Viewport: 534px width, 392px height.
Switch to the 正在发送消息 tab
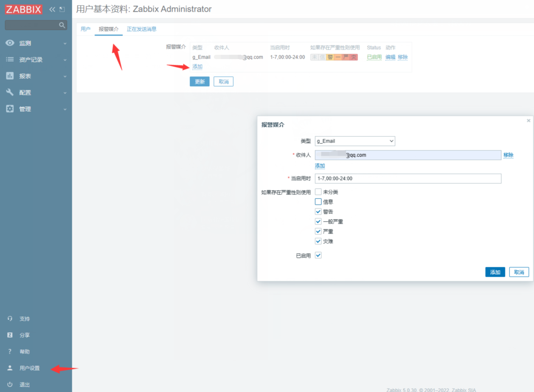[142, 29]
